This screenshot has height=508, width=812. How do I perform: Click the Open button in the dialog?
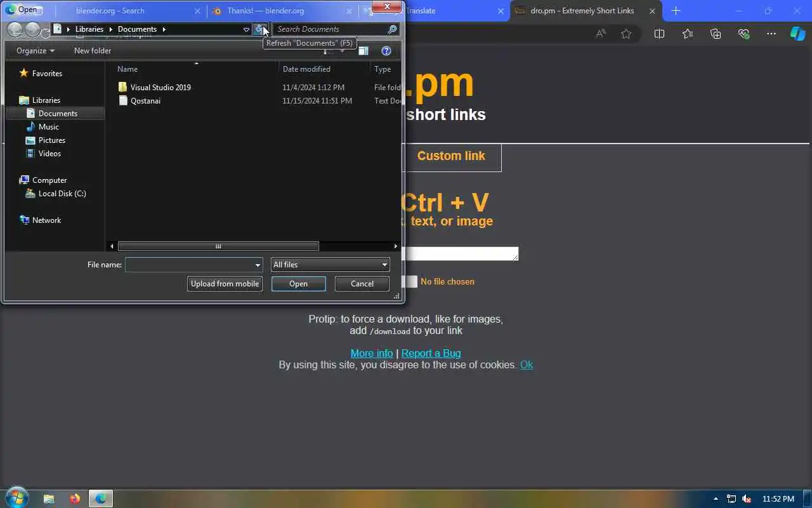pos(298,284)
